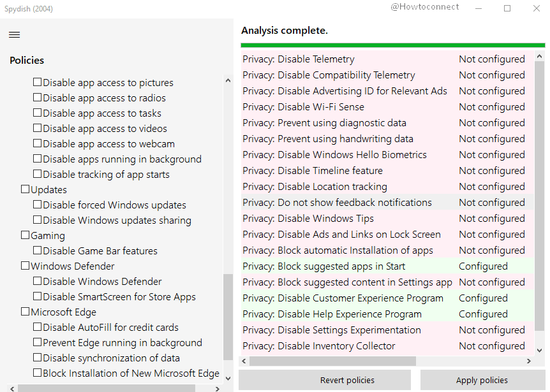The image size is (550, 392).
Task: Click the results list vertical scrollbar
Action: [x=539, y=191]
